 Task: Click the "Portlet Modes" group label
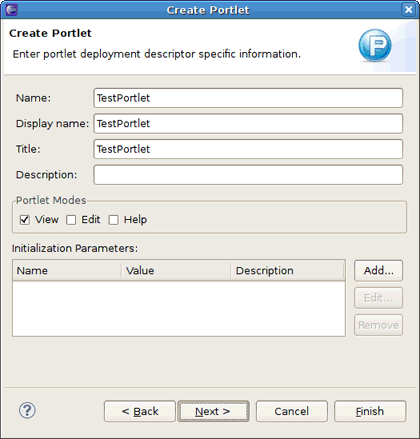(51, 200)
